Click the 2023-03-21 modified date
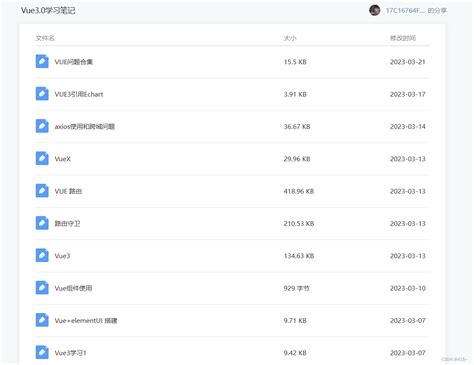 tap(408, 62)
